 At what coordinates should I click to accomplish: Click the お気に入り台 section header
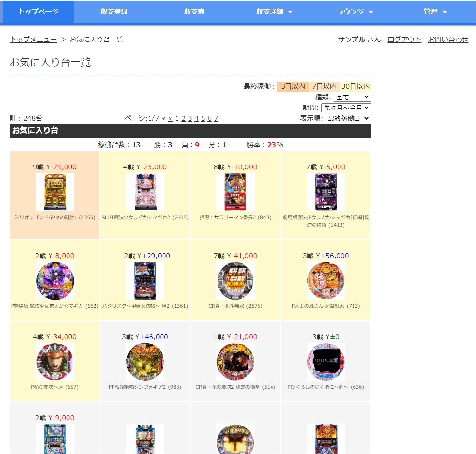(190, 131)
